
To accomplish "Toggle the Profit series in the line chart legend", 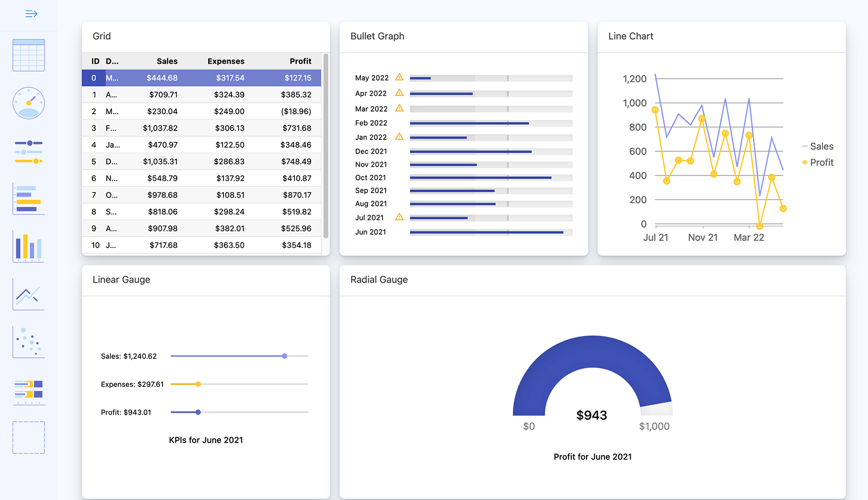I will pyautogui.click(x=817, y=163).
